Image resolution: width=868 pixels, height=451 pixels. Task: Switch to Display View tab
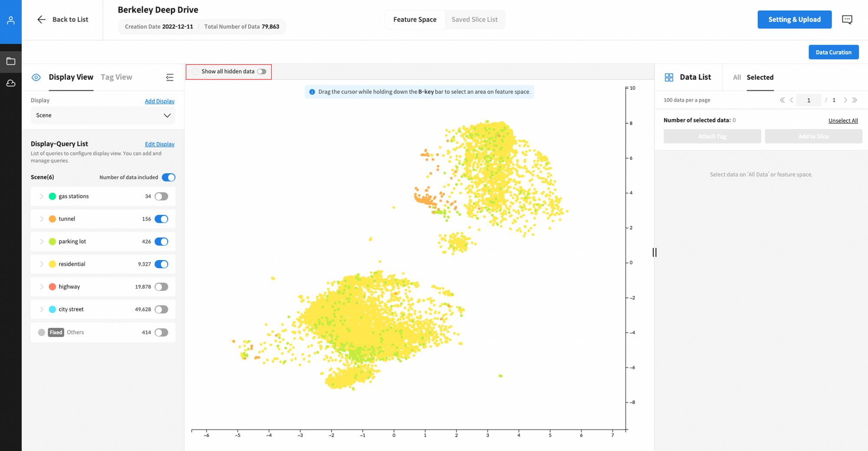click(x=71, y=77)
